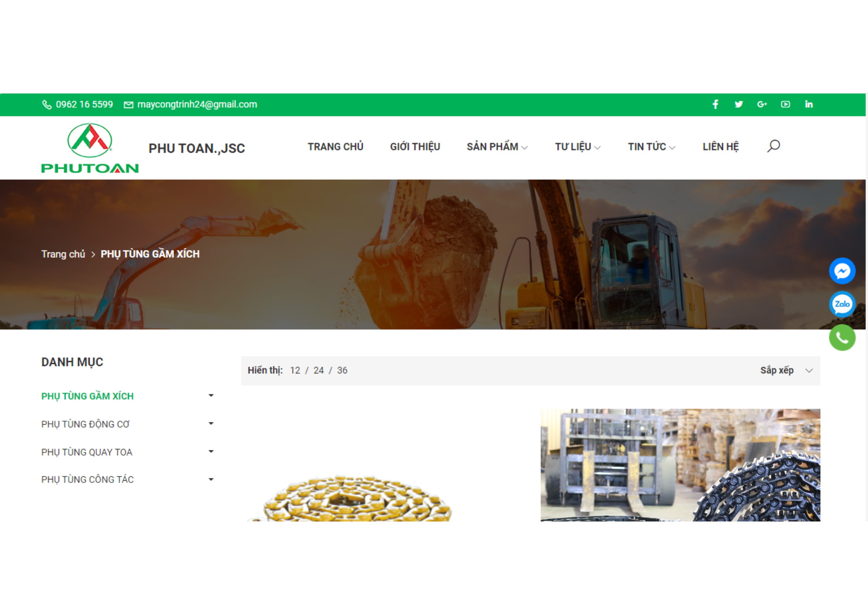Click the green phone call button
Screen dimensions: 868x614
(842, 337)
